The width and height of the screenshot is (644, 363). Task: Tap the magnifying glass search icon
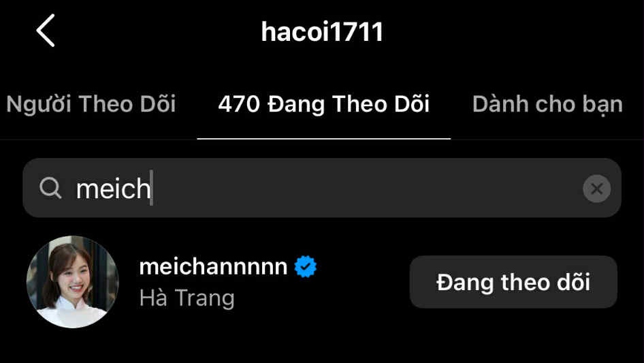[x=50, y=188]
